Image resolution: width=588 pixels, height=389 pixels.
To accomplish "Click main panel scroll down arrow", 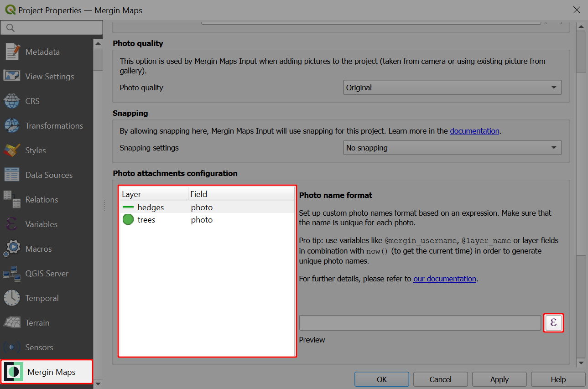I will click(x=581, y=363).
